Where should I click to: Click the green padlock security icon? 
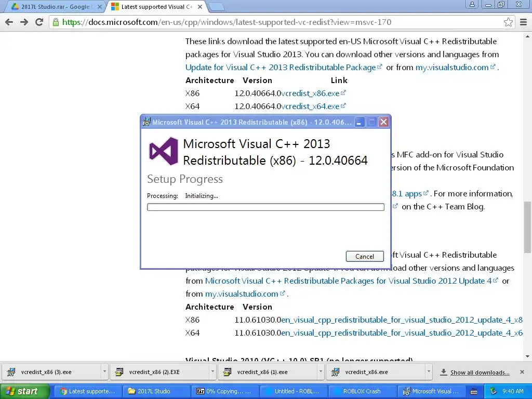coord(56,22)
